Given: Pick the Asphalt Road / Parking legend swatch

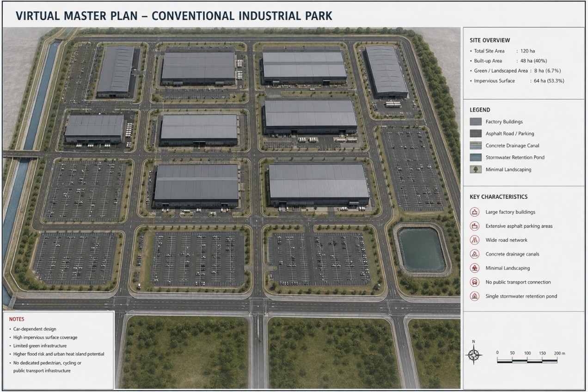Looking at the screenshot, I should pos(475,134).
